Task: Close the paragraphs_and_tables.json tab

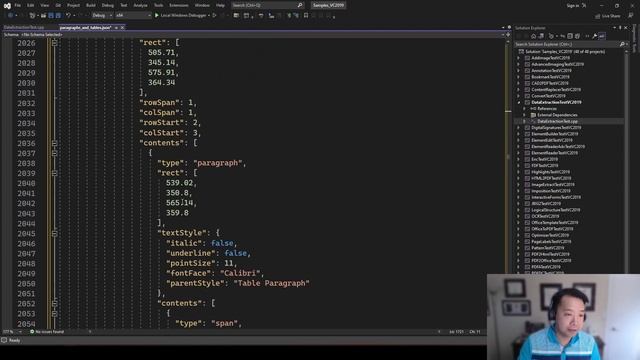Action: point(122,28)
